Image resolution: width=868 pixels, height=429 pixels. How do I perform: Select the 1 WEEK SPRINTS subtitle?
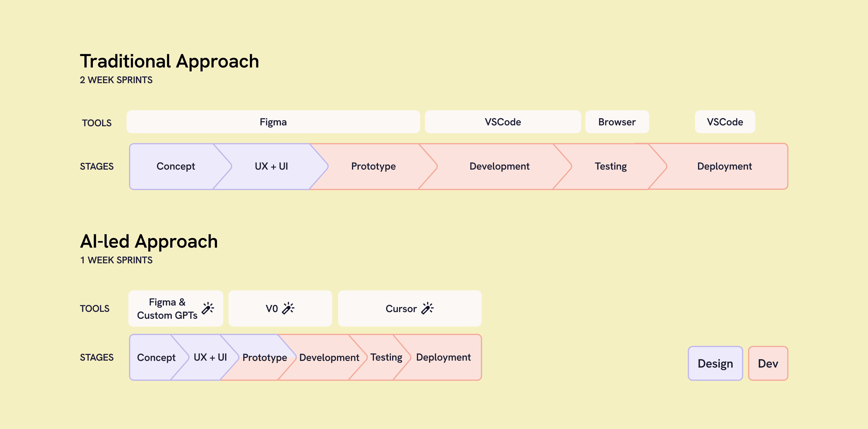pyautogui.click(x=116, y=260)
